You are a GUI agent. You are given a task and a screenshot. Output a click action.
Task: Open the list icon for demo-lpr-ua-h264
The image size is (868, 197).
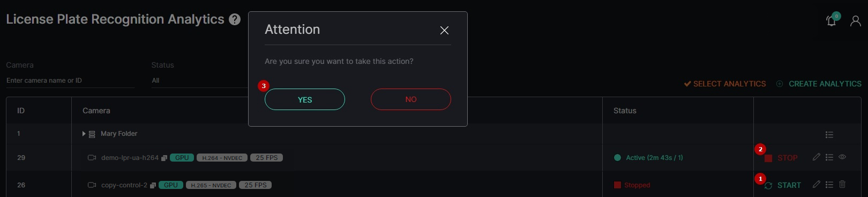(x=829, y=157)
